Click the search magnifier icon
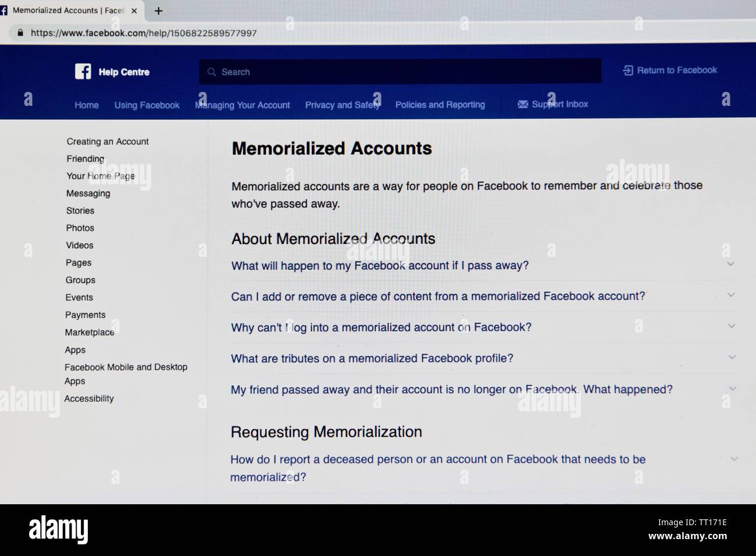Screen dimensions: 756x556 coord(212,72)
